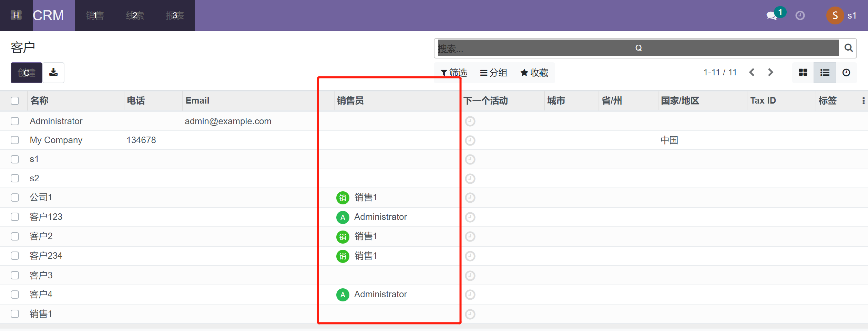The image size is (868, 331).
Task: Open the 线索 menu in navbar
Action: tap(135, 15)
